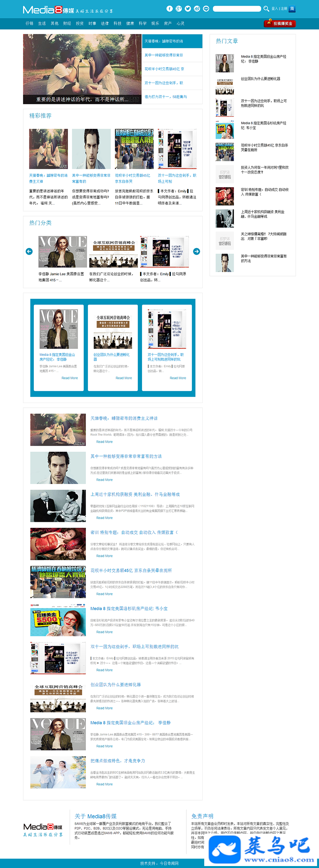Open footer link 今日奇闻网

coord(169,863)
